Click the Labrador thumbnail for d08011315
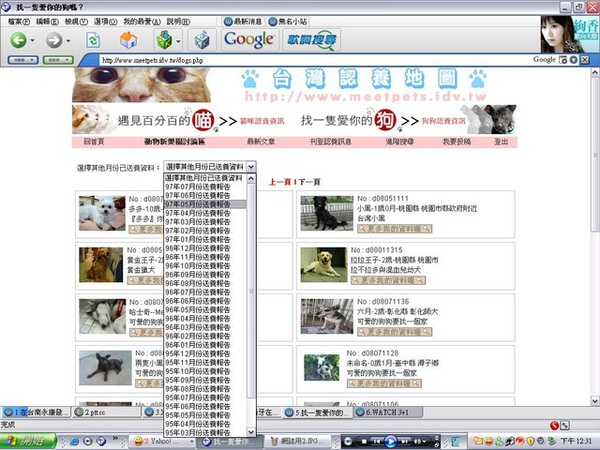 323,265
